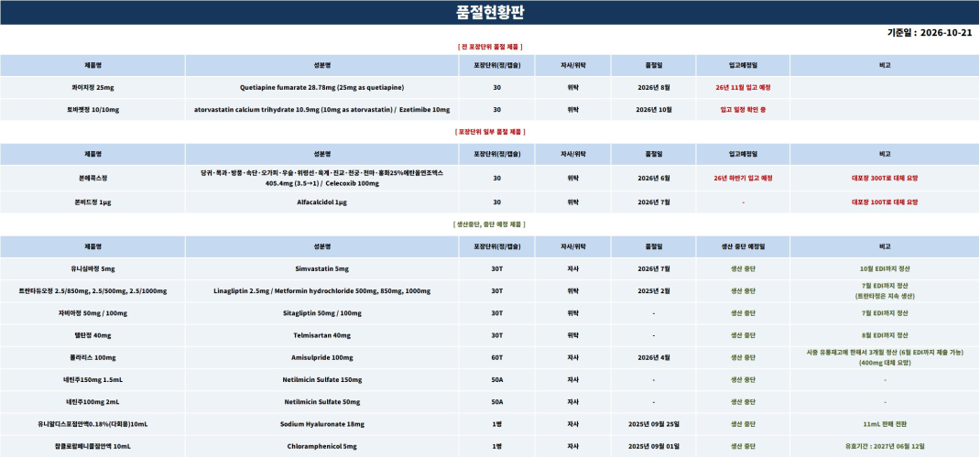Select the 본에콕스정 product cell
The height and width of the screenshot is (458, 980).
(93, 178)
